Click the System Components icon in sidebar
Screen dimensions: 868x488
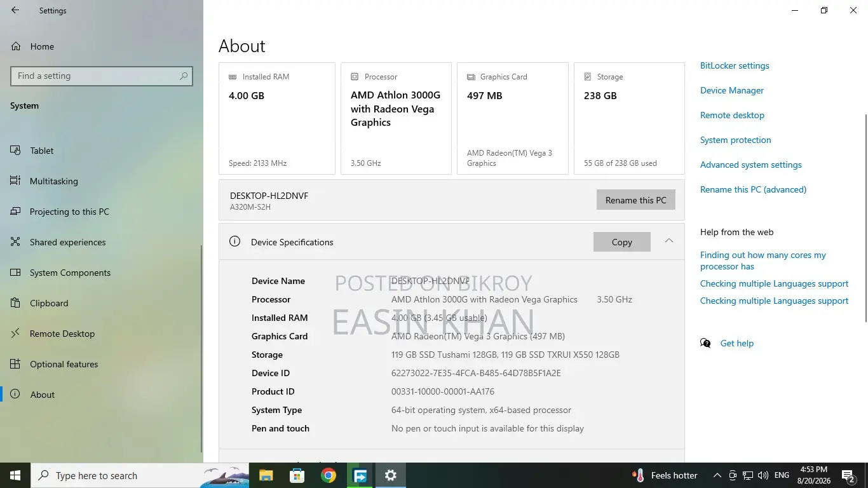point(16,273)
